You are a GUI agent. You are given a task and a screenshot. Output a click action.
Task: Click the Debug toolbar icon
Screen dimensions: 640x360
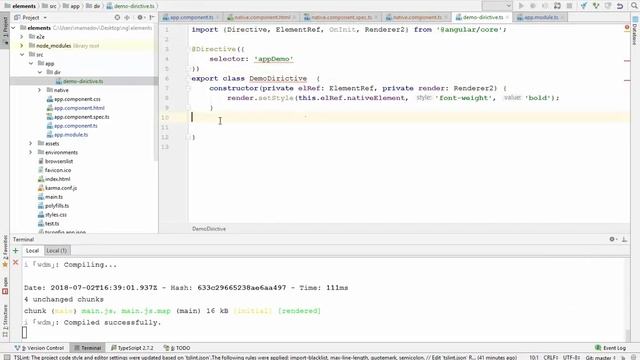533,6
